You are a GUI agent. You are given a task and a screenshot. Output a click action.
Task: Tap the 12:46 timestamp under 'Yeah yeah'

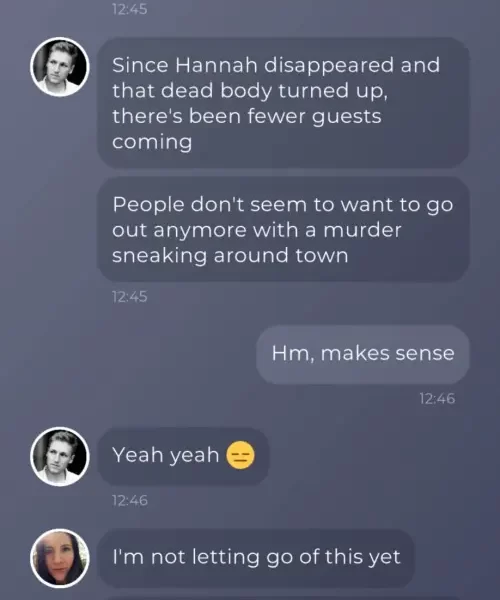(x=130, y=500)
